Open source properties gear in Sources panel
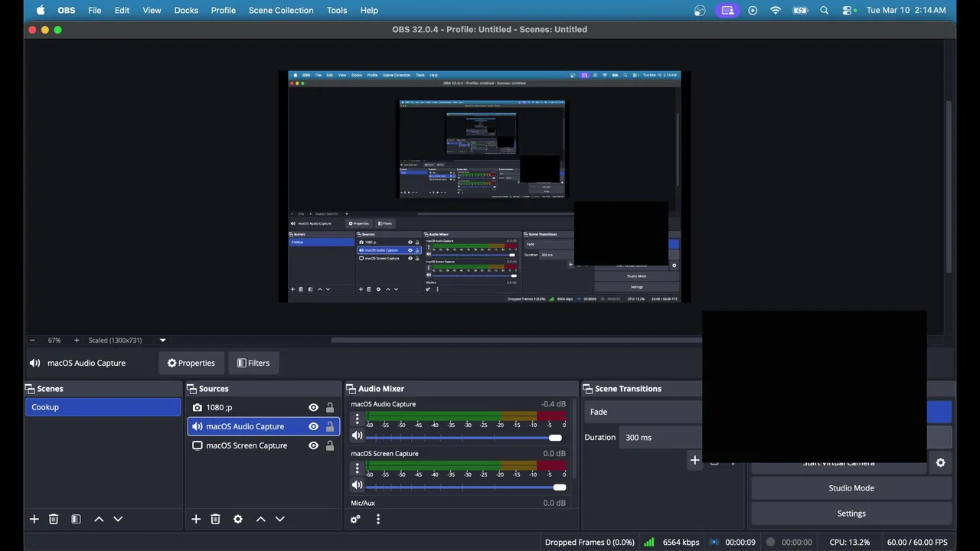 click(238, 519)
